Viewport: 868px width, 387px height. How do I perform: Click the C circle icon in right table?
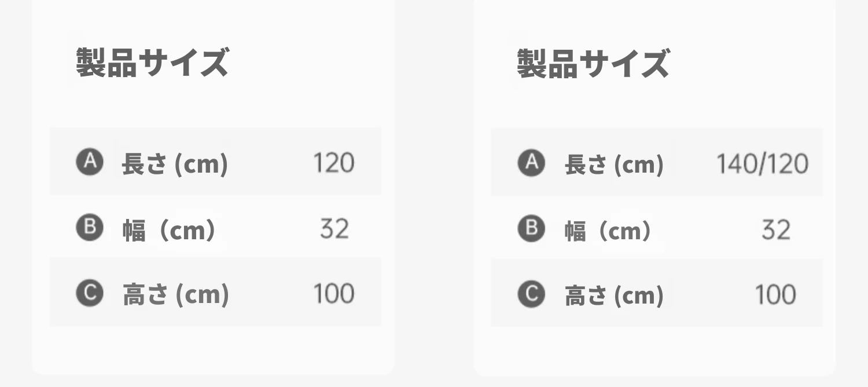(531, 294)
